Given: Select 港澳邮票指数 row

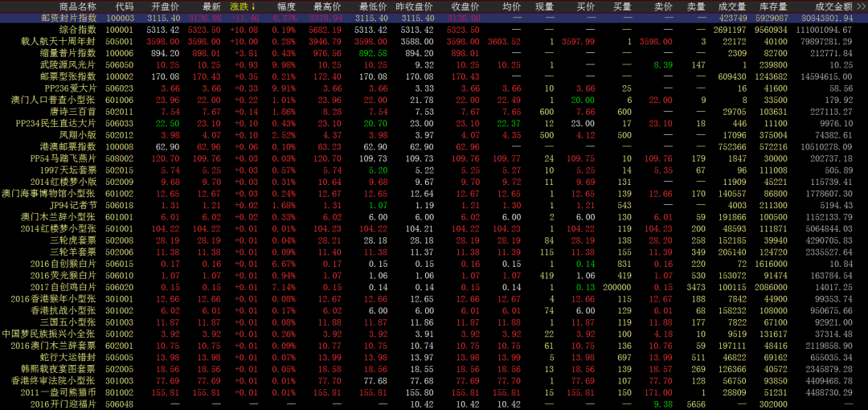Looking at the screenshot, I should 434,147.
